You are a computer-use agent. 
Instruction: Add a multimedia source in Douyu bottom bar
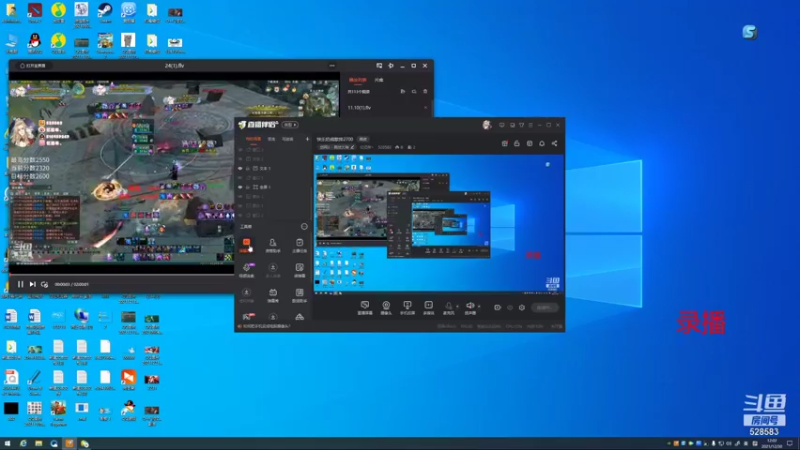(429, 307)
